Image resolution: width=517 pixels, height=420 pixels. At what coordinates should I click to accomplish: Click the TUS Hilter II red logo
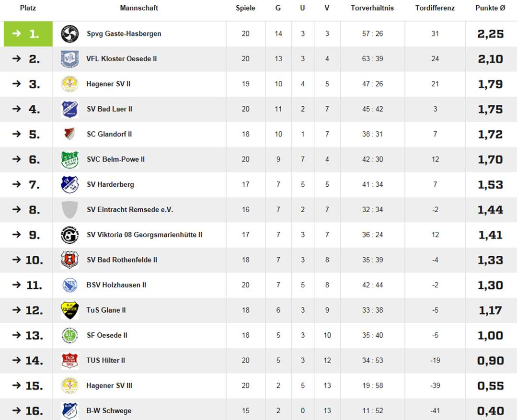(x=70, y=360)
